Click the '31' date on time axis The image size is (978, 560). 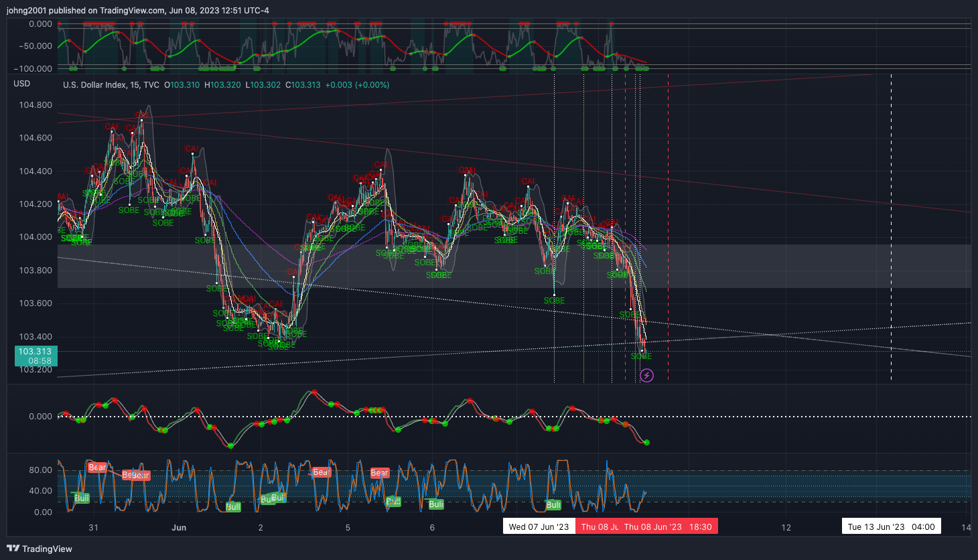pos(93,527)
